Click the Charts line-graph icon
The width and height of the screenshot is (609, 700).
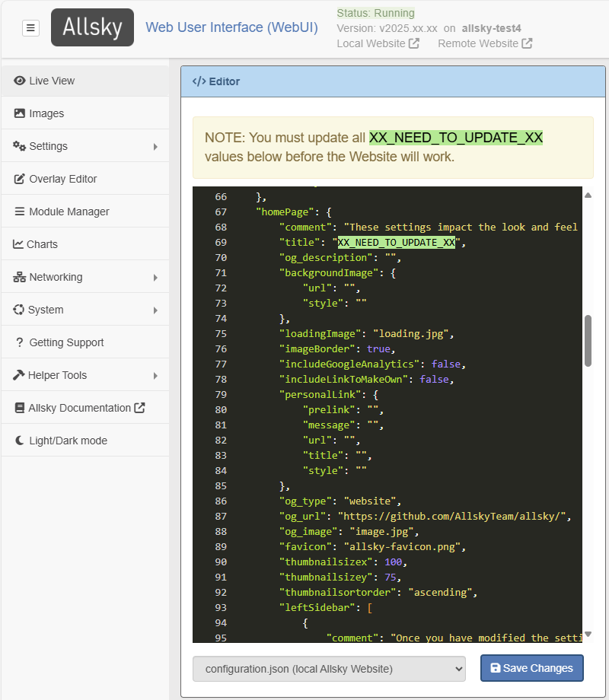pyautogui.click(x=18, y=244)
